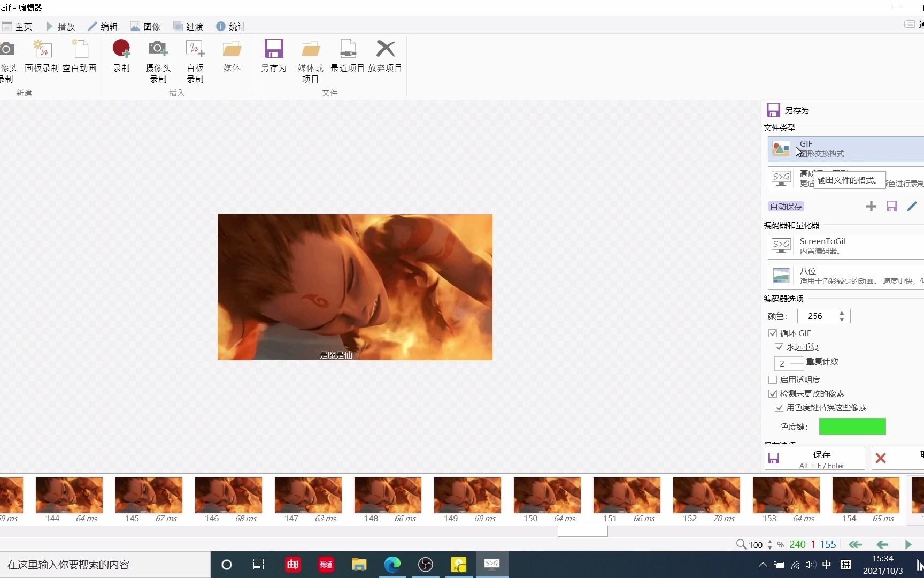The width and height of the screenshot is (924, 578).
Task: Pick the green 色度键 color
Action: [x=852, y=427]
